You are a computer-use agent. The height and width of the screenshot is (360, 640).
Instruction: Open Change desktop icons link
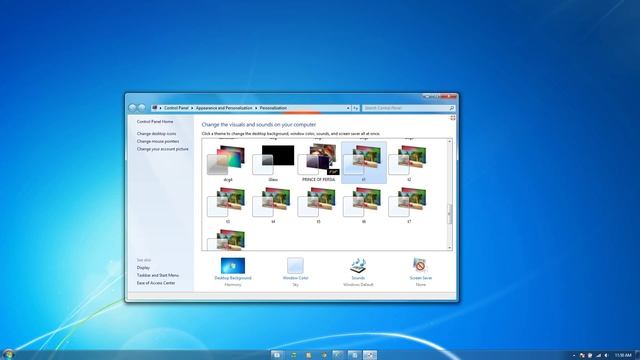tap(156, 133)
